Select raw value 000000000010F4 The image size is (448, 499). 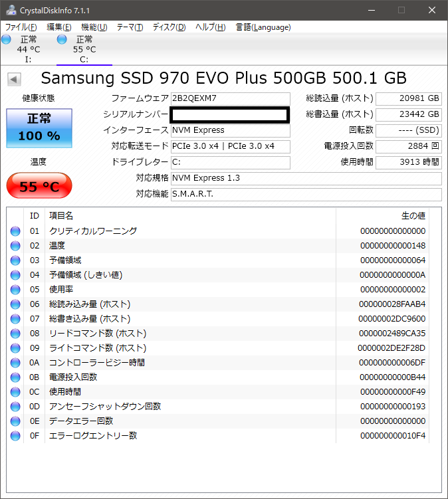[393, 436]
